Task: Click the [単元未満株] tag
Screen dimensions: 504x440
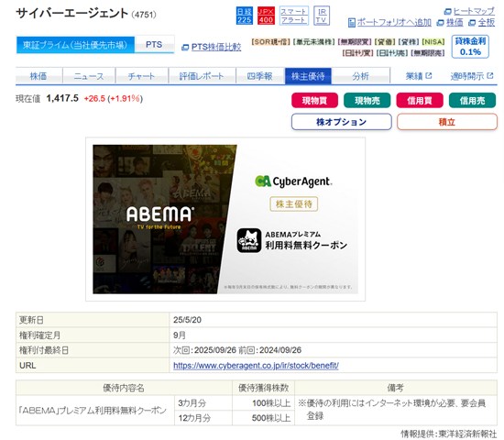Action: click(x=314, y=42)
